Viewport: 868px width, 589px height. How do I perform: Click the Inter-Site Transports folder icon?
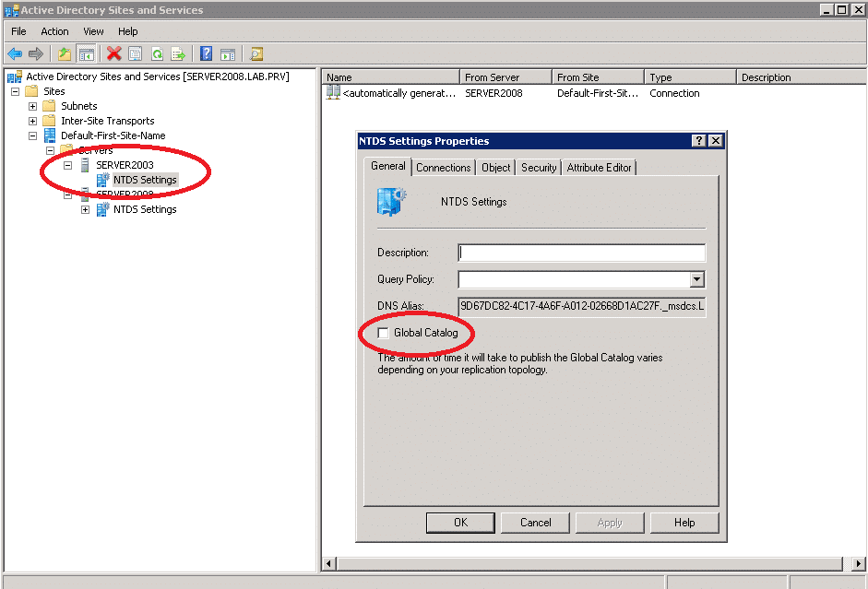pos(49,121)
